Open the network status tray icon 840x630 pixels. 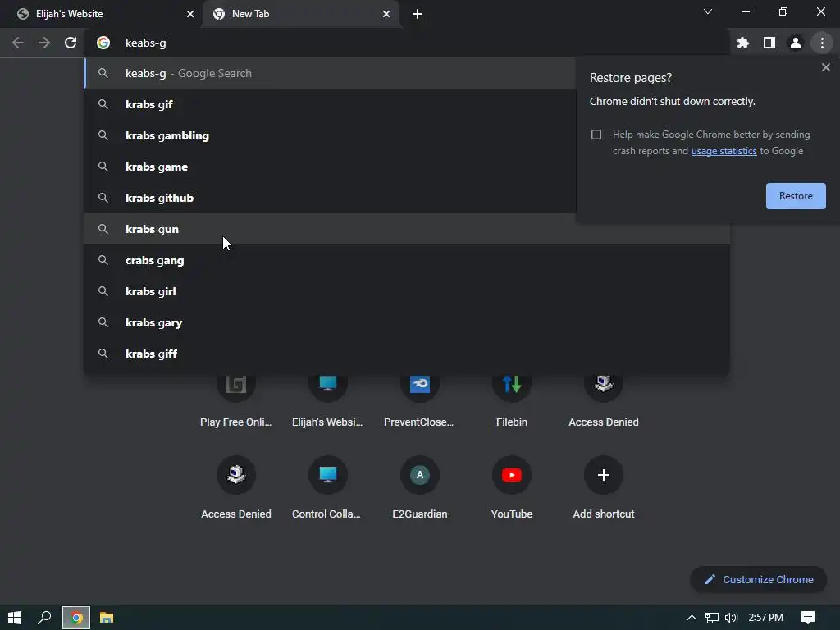tap(711, 618)
